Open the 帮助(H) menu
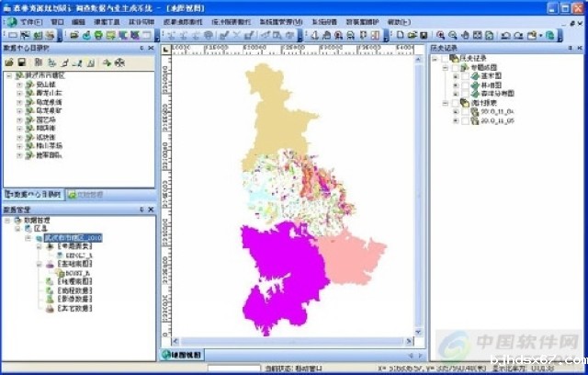588x375 pixels. coord(395,19)
